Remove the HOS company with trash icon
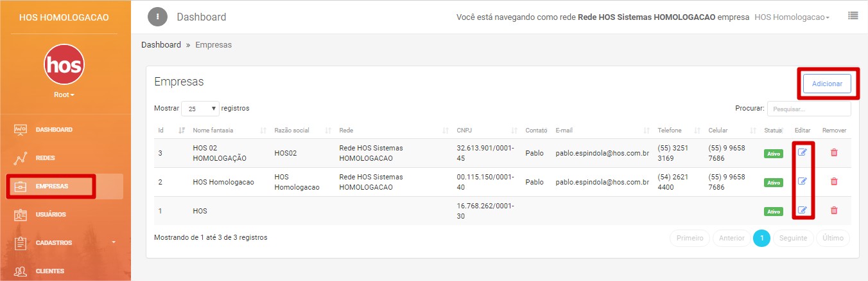This screenshot has height=281, width=868. [834, 210]
